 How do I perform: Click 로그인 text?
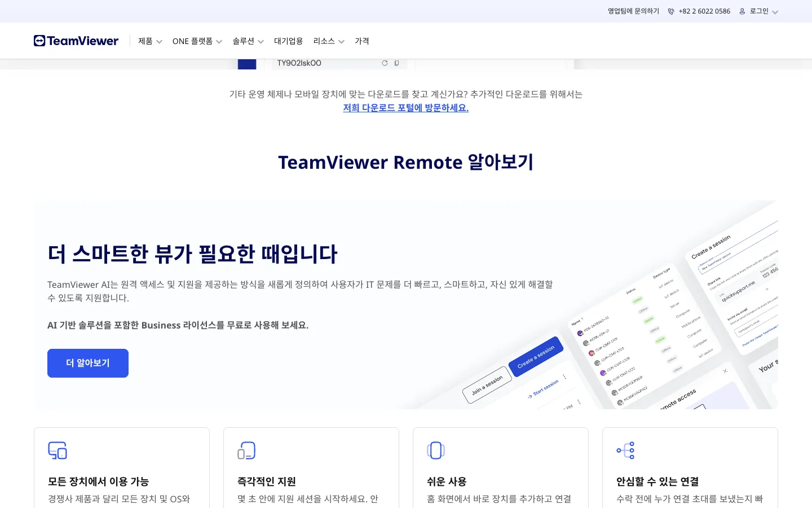tap(759, 11)
